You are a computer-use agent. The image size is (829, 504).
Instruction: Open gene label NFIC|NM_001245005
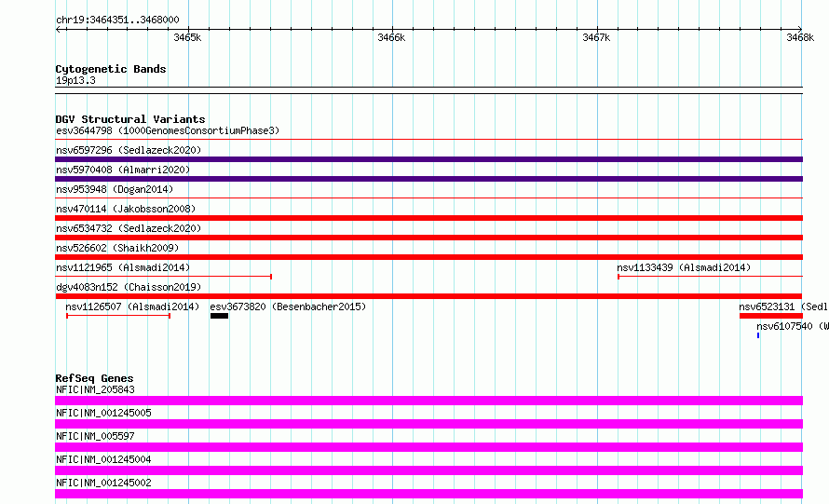pyautogui.click(x=103, y=413)
